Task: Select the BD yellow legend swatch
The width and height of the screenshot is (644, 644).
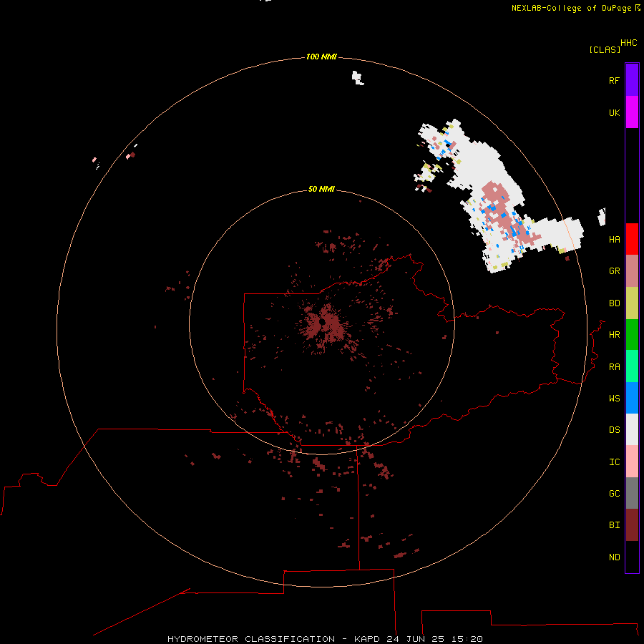Action: pos(632,303)
